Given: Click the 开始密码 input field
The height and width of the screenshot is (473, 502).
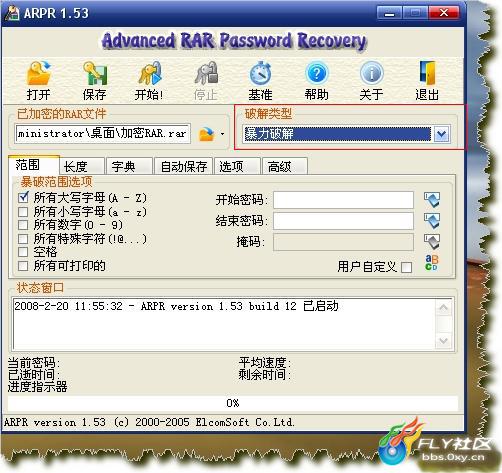Looking at the screenshot, I should (x=343, y=200).
